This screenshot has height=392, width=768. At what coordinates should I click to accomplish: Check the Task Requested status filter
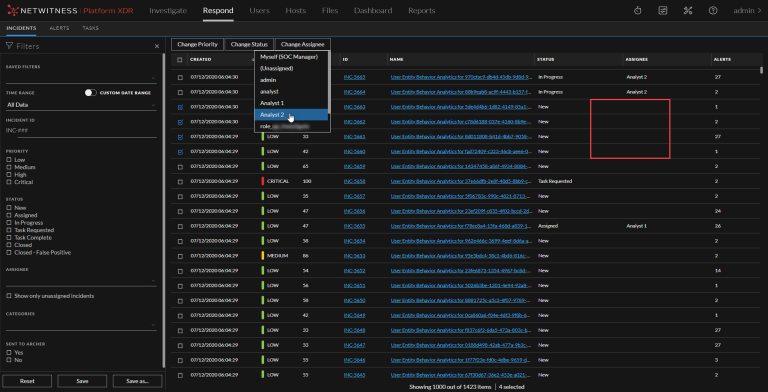pyautogui.click(x=9, y=230)
